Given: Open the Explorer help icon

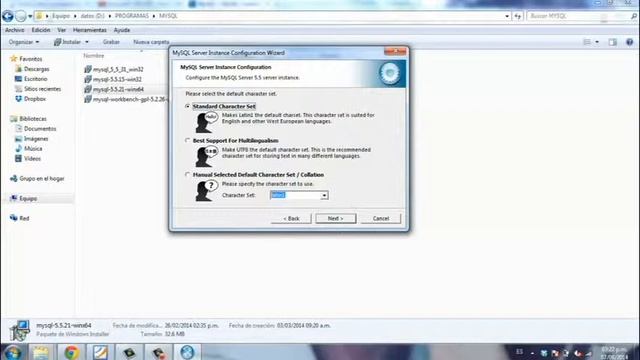Looking at the screenshot, I should coord(629,42).
